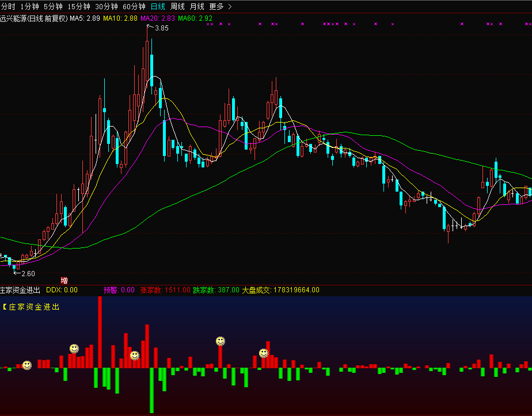Click the 预警: 0.00 value
Screen dimensions: 532x416
119,290
